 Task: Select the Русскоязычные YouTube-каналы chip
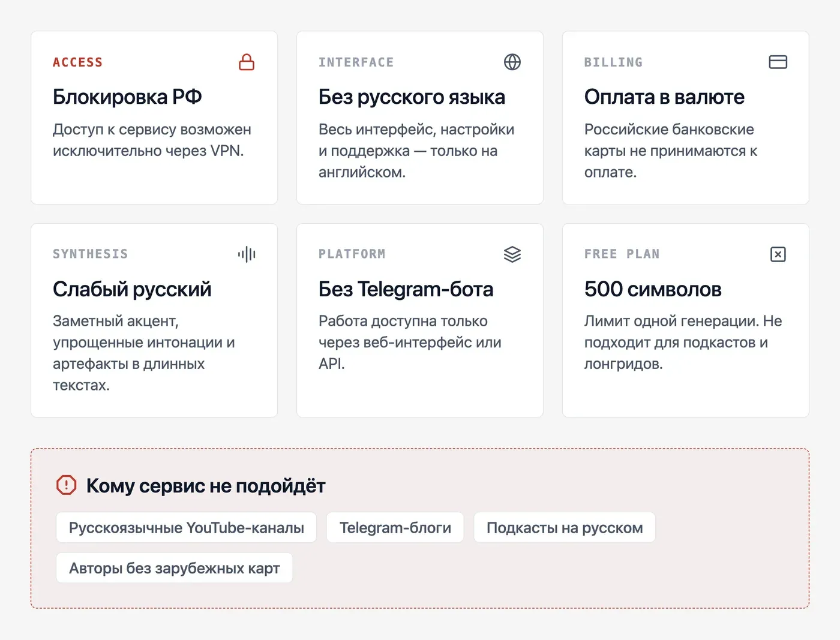tap(187, 528)
